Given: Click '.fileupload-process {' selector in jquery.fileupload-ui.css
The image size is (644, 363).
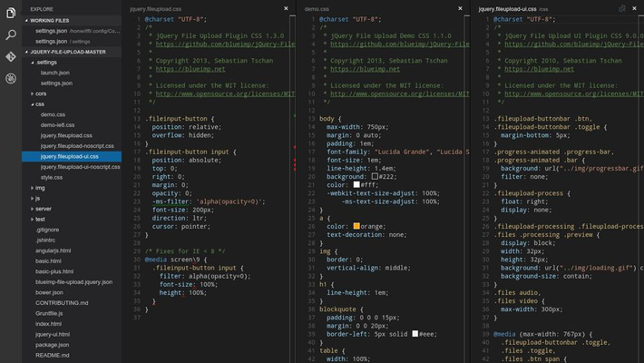Looking at the screenshot, I should click(x=532, y=193).
